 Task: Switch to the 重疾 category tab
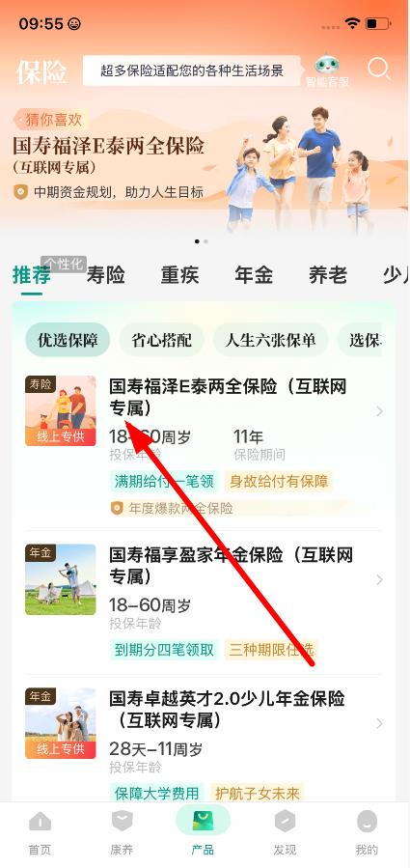tap(179, 275)
